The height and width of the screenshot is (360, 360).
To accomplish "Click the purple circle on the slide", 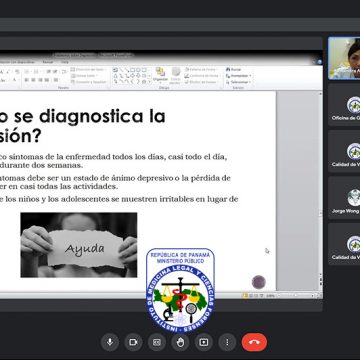I will (259, 282).
